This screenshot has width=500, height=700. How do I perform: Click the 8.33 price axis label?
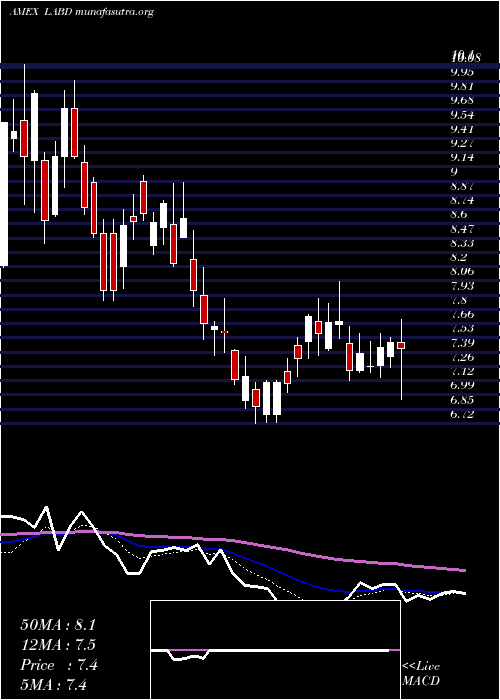[x=462, y=243]
